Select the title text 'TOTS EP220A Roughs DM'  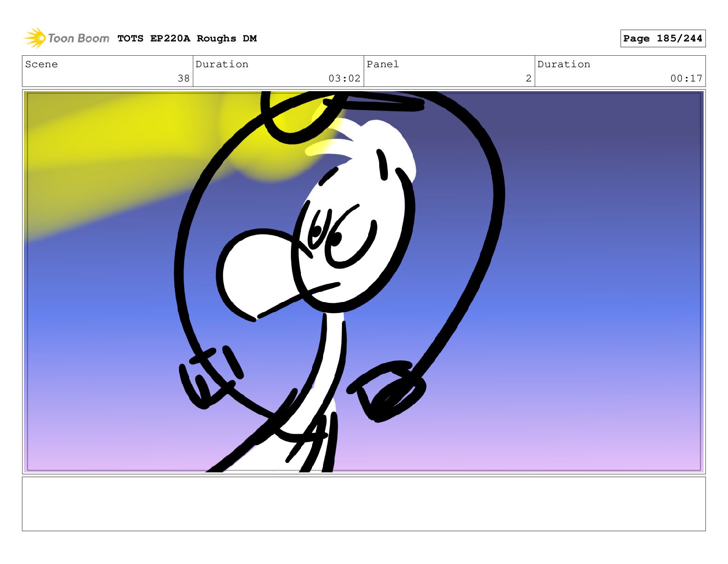pyautogui.click(x=187, y=39)
